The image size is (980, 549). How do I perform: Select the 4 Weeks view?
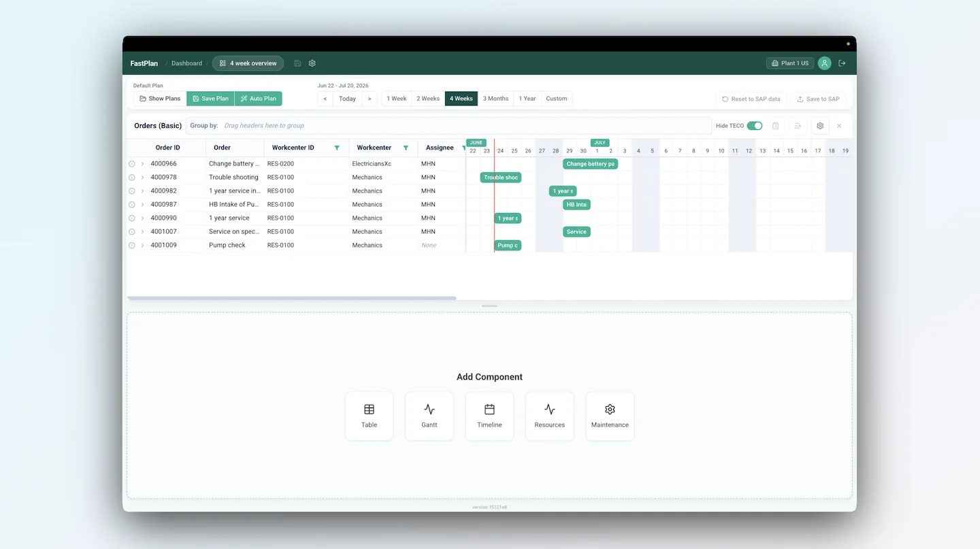(x=461, y=99)
